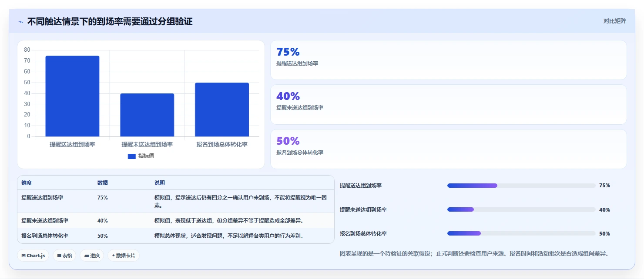644x279 pixels.
Task: Click the 说明 table column header
Action: 160,183
